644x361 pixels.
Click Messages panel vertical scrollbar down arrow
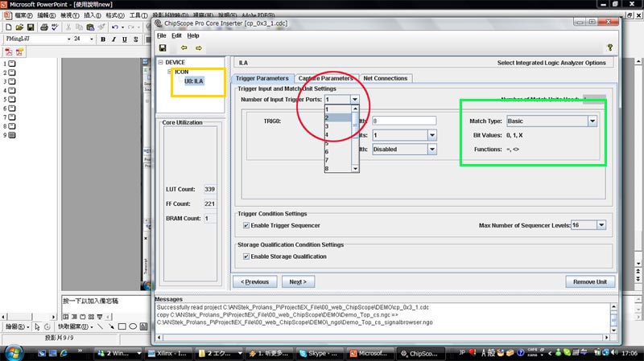click(x=613, y=330)
